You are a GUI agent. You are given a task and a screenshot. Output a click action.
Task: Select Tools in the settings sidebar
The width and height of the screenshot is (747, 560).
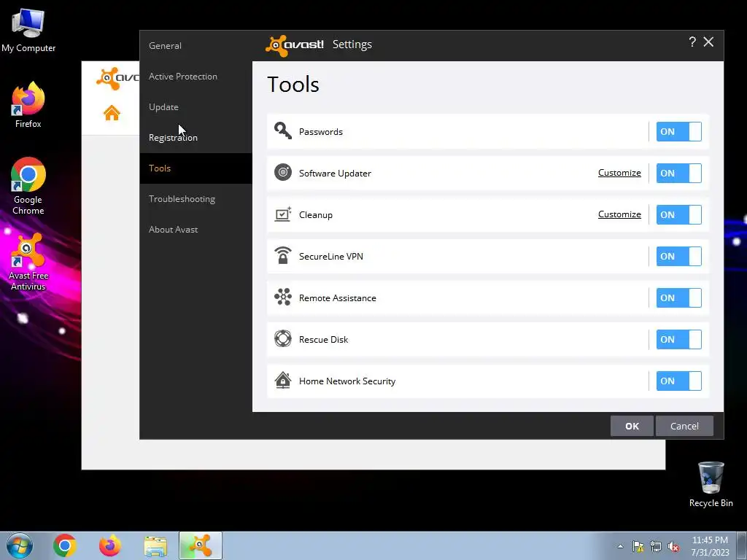coord(196,168)
